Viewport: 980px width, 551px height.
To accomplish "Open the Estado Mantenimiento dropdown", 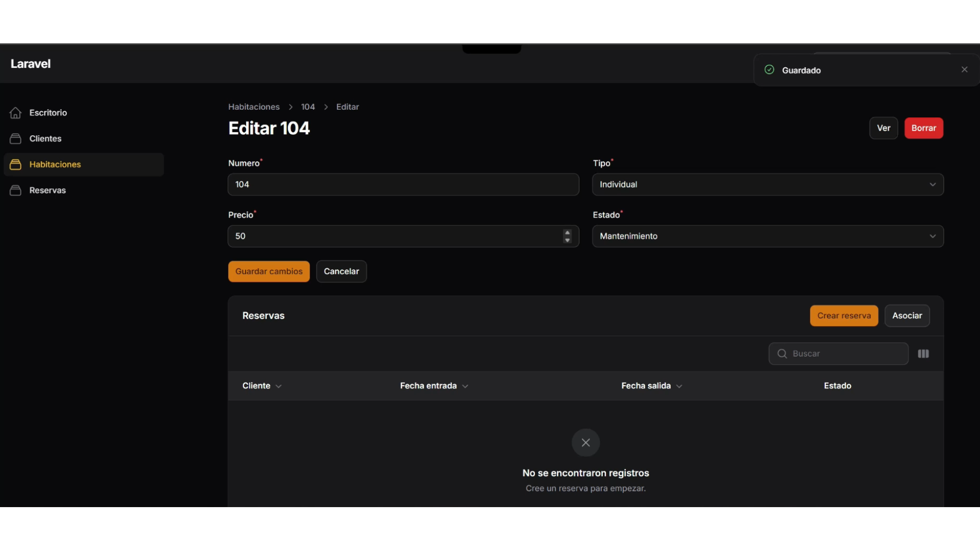I will (767, 236).
